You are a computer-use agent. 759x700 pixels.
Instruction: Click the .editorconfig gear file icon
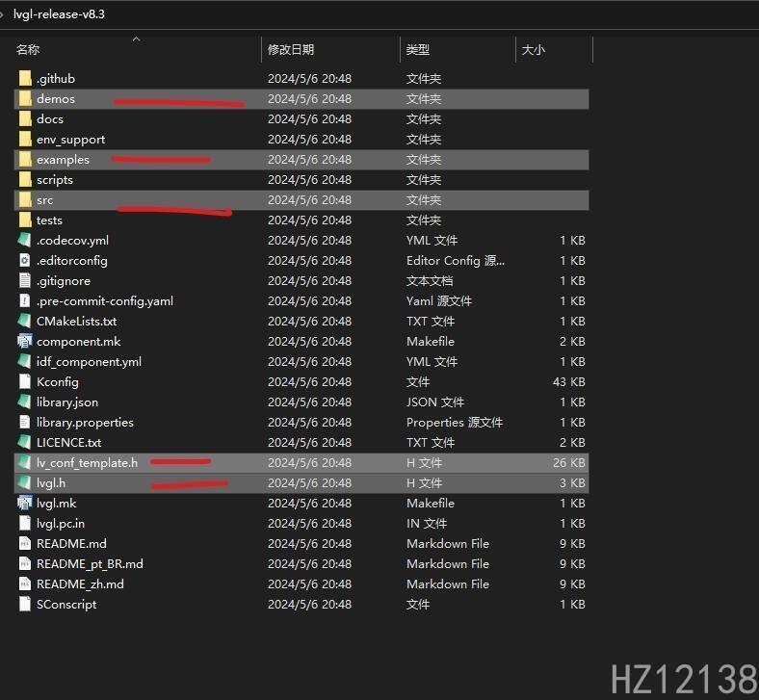25,261
